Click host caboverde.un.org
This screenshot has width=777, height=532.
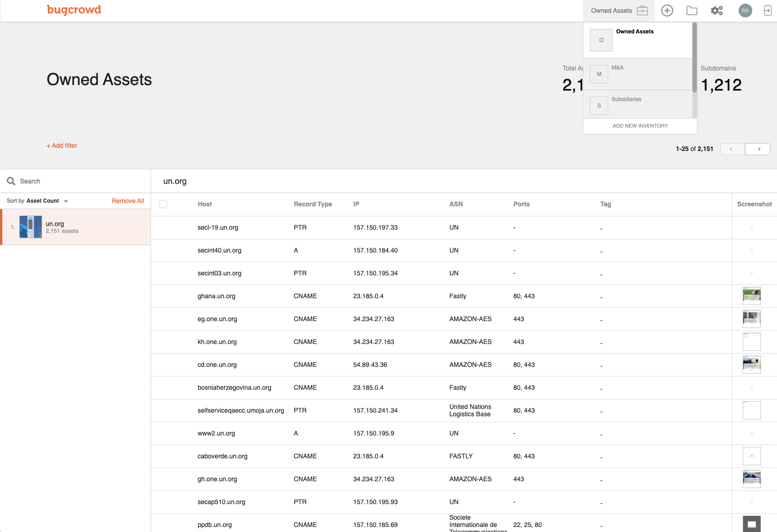pos(222,456)
